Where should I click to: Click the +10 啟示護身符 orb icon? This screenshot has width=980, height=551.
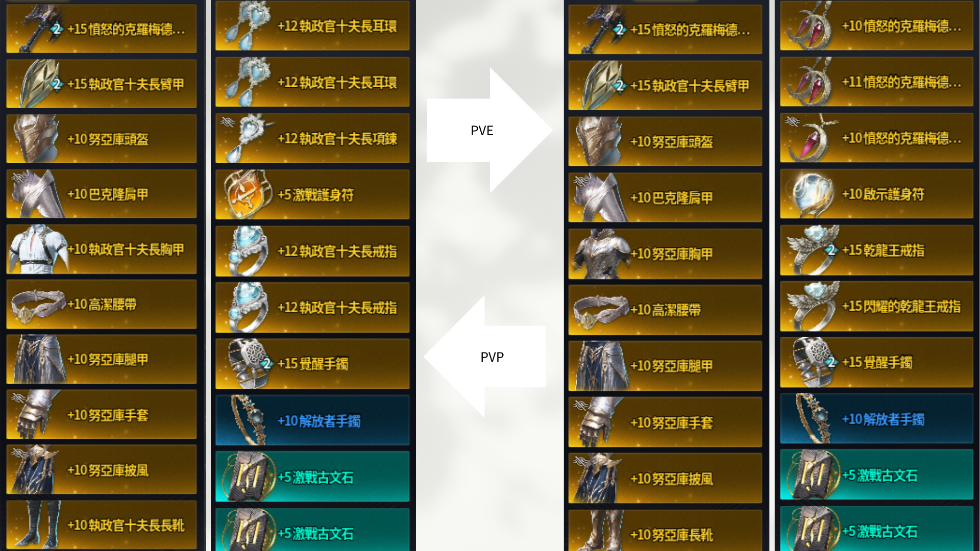click(x=812, y=194)
